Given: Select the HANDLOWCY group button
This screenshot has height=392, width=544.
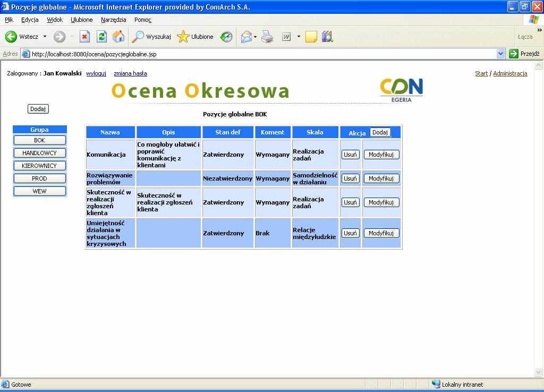Looking at the screenshot, I should 39,153.
